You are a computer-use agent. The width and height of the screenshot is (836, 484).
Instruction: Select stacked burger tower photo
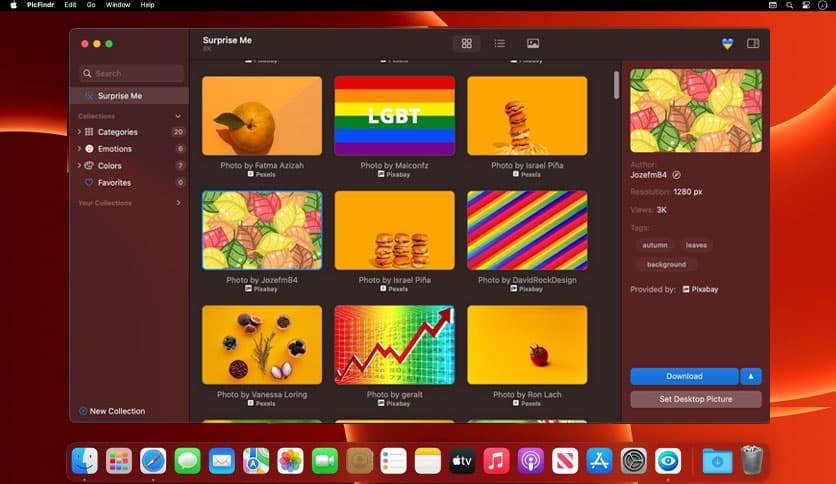coord(527,116)
